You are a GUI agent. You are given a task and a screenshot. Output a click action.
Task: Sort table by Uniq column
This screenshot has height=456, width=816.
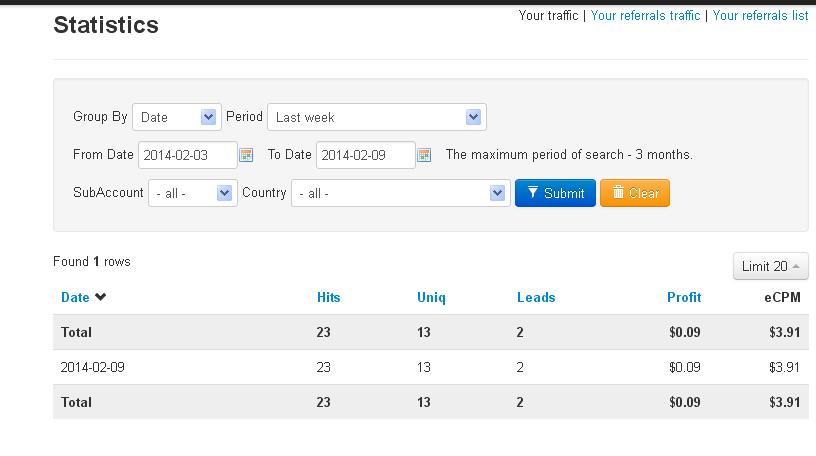[431, 297]
